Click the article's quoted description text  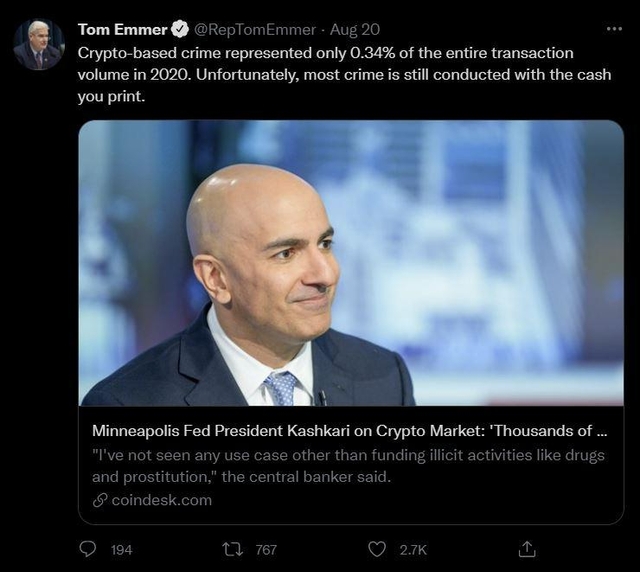click(x=340, y=466)
